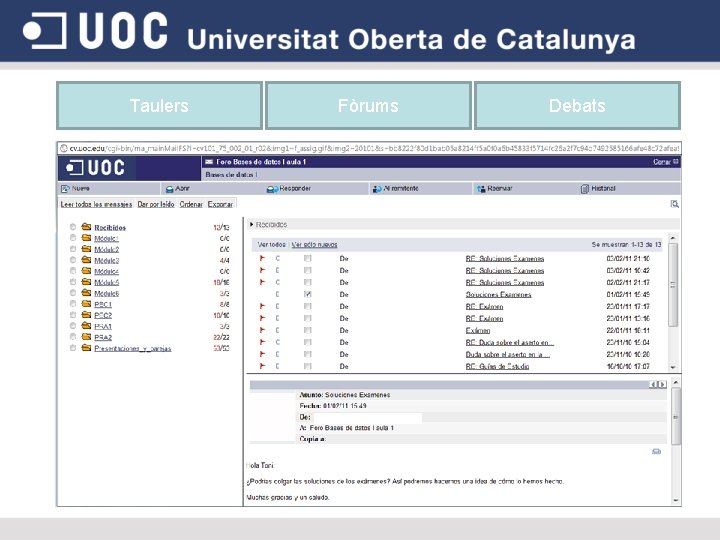Click the Mòdul 1 folder icon
Image resolution: width=720 pixels, height=540 pixels.
click(x=86, y=237)
